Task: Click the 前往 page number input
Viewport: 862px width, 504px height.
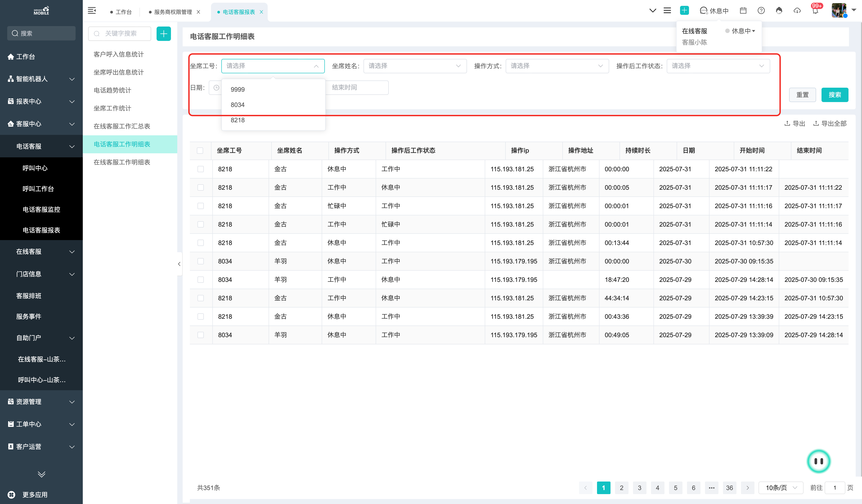Action: 835,488
